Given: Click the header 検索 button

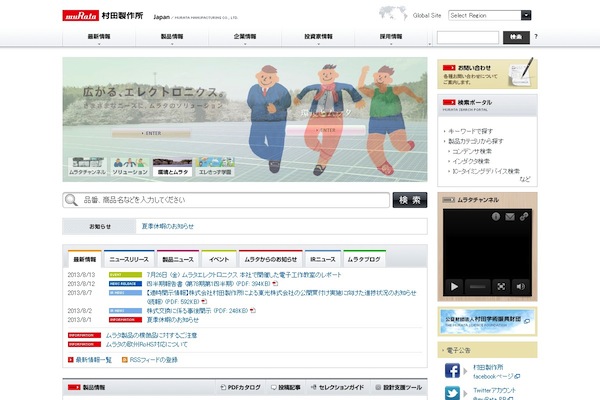Looking at the screenshot, I should click(x=516, y=37).
